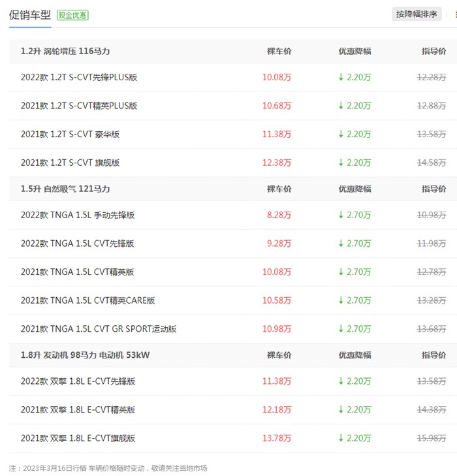Open 2021款 1.2T S-CVT 豪华版 model
Image resolution: width=457 pixels, height=476 pixels.
(70, 134)
